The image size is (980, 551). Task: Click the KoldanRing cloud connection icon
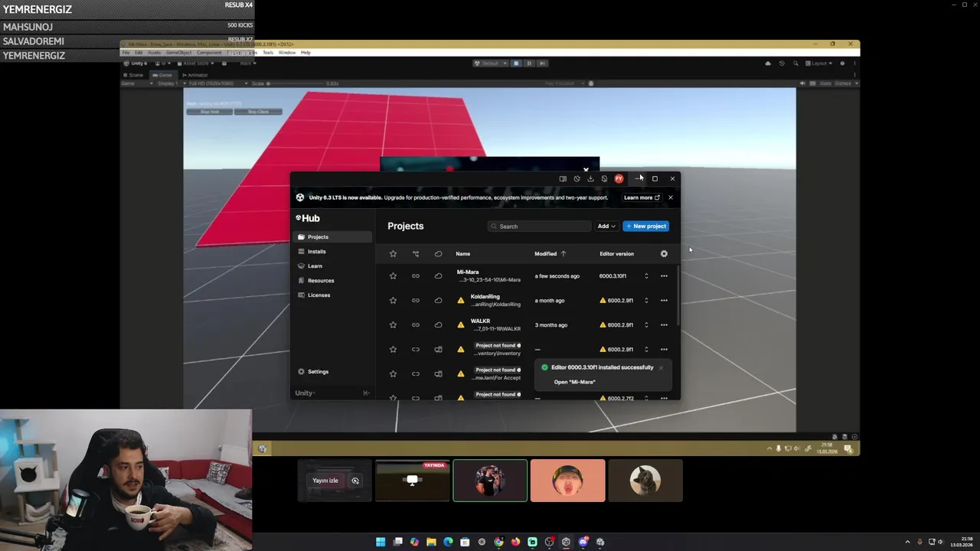click(438, 301)
